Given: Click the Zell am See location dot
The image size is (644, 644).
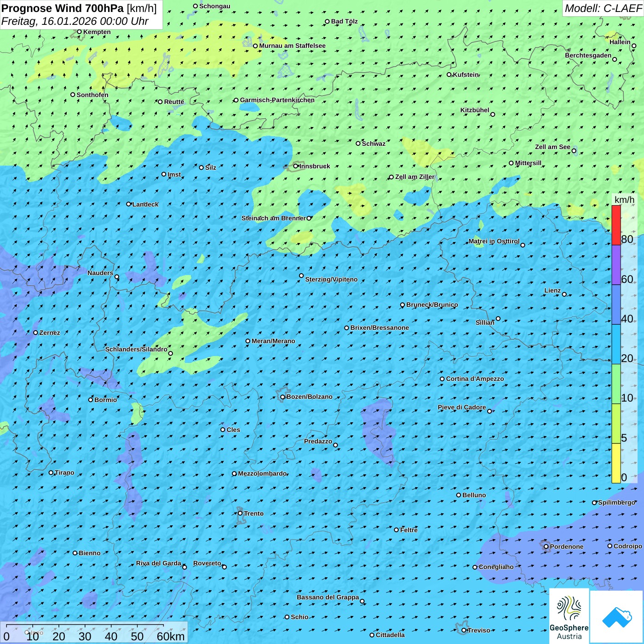Looking at the screenshot, I should 574,151.
